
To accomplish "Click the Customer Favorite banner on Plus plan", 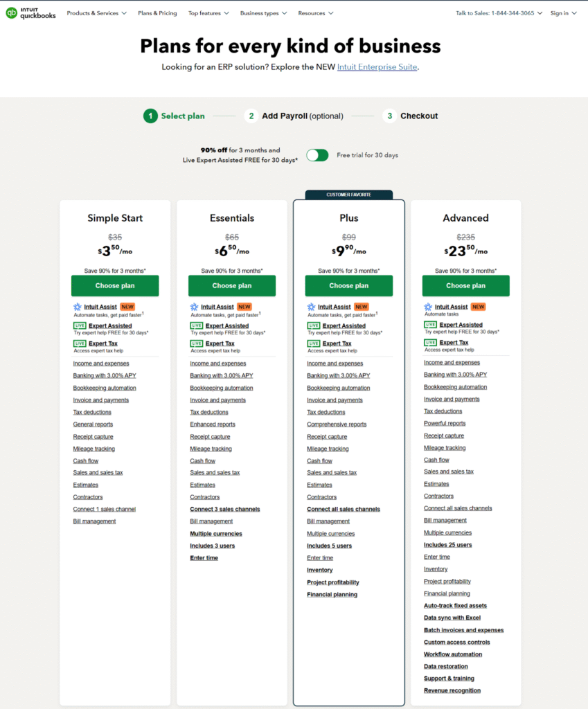I will click(x=349, y=193).
